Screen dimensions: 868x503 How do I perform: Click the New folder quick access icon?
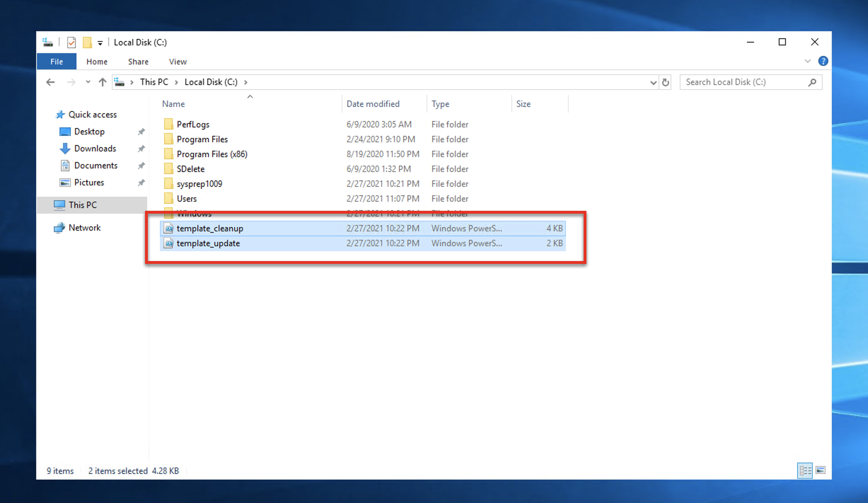tap(87, 42)
